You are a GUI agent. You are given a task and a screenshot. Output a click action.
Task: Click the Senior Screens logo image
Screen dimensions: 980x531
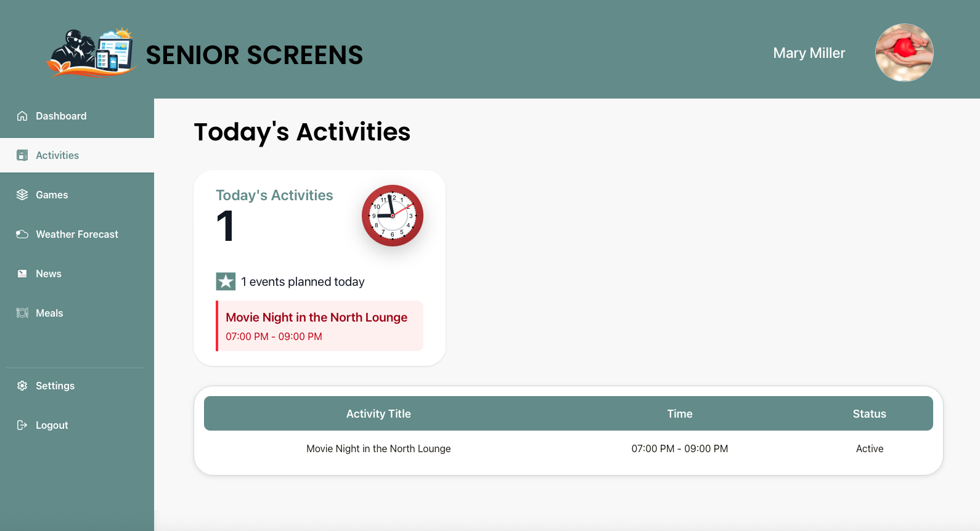click(92, 53)
